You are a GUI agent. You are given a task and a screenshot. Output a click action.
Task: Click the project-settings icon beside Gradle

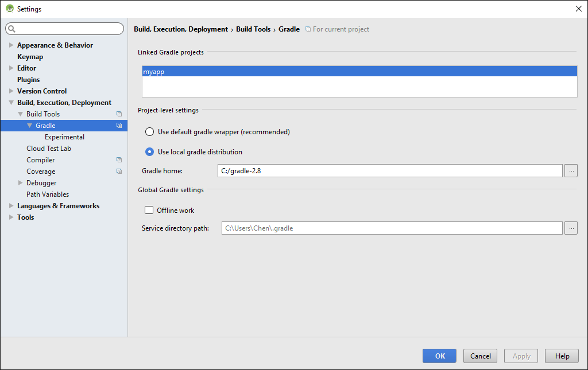(119, 125)
